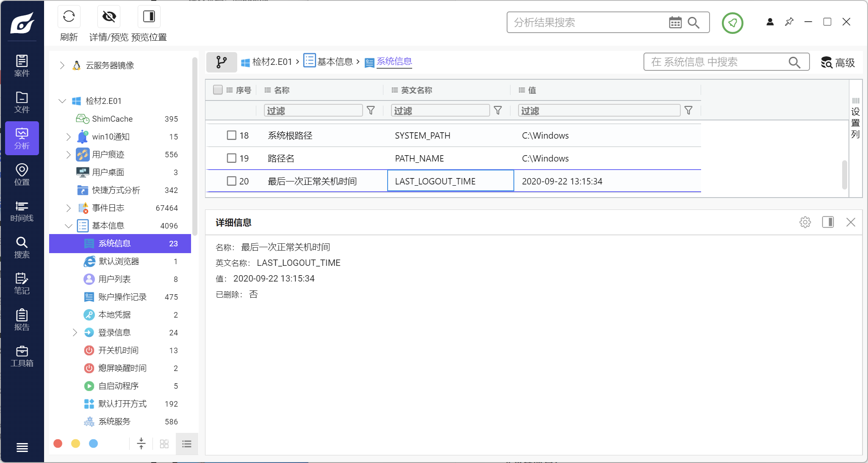868x463 pixels.
Task: Open 笔记 sidebar icon
Action: 22,284
